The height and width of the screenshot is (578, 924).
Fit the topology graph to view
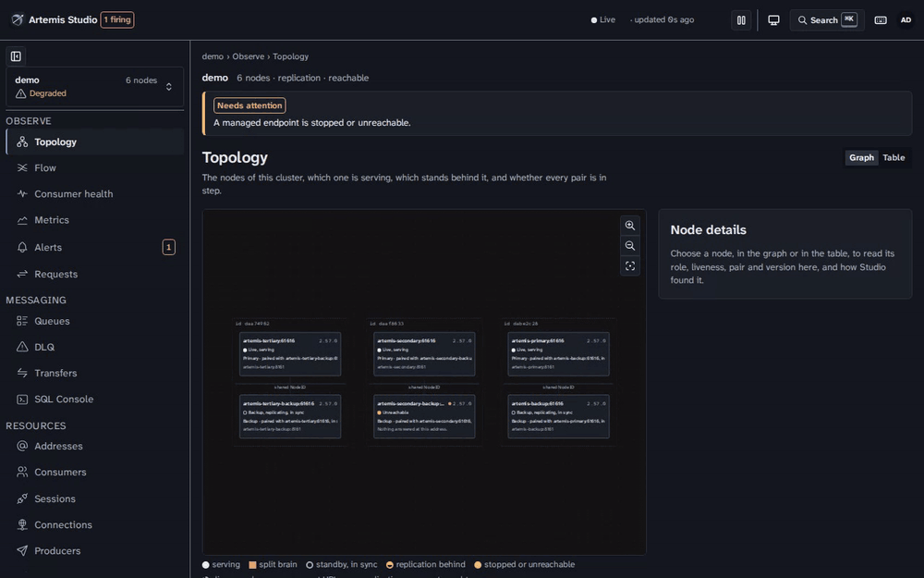(630, 266)
